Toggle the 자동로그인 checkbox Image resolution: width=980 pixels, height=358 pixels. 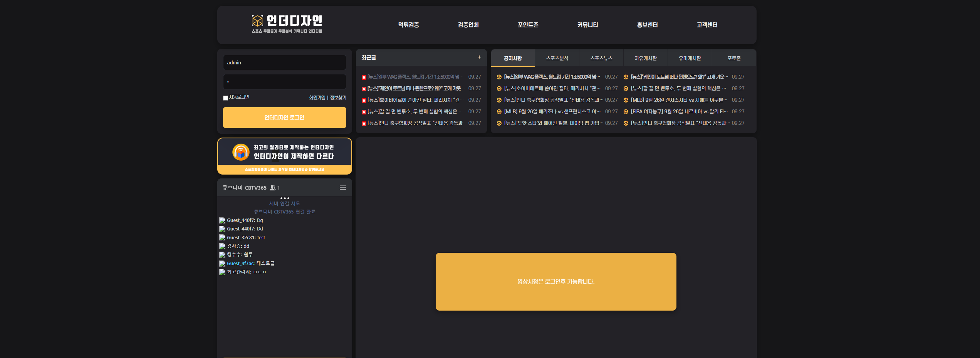[226, 98]
